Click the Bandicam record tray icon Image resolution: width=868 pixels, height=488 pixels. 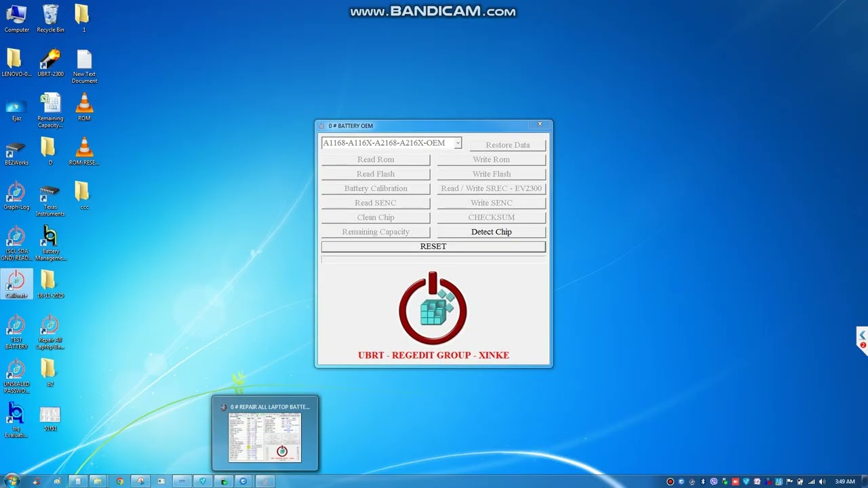671,482
